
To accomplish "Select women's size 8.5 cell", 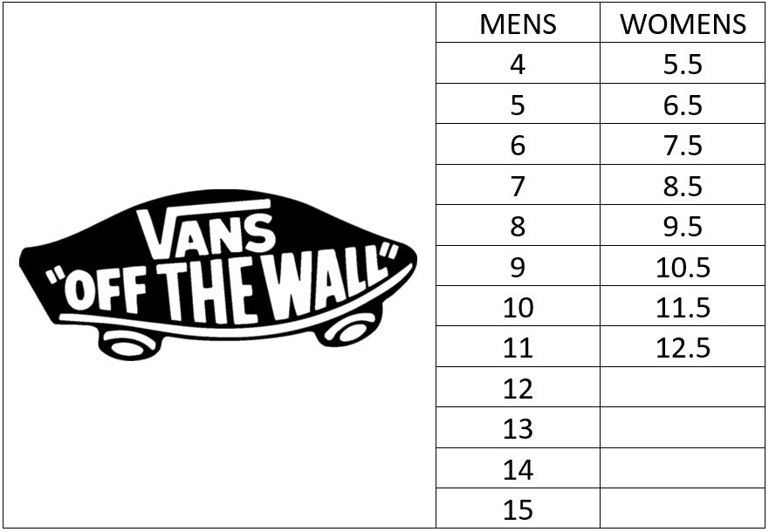I will pos(683,187).
